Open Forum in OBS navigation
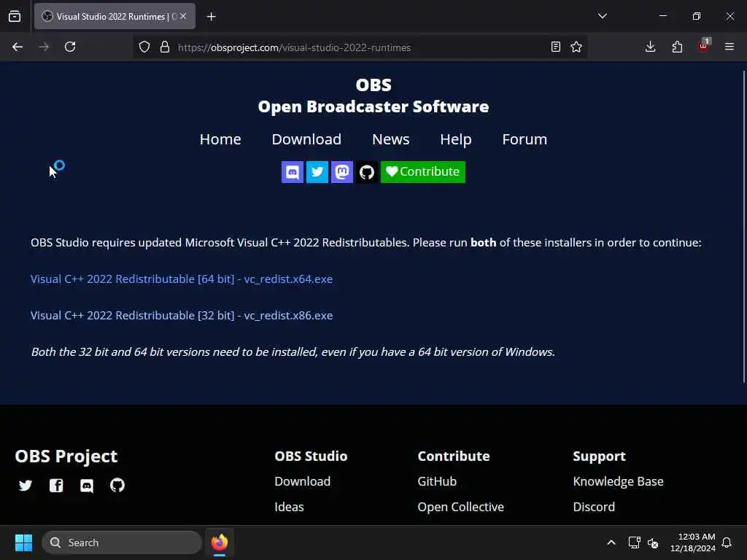This screenshot has height=560, width=747. click(x=525, y=139)
